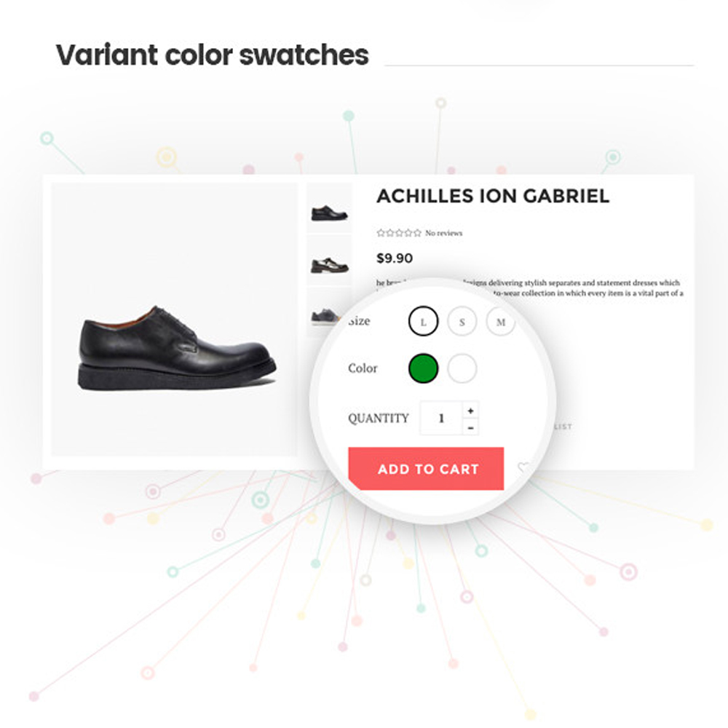Viewport: 728px width, 728px height.
Task: Select the green color swatch
Action: tap(423, 368)
